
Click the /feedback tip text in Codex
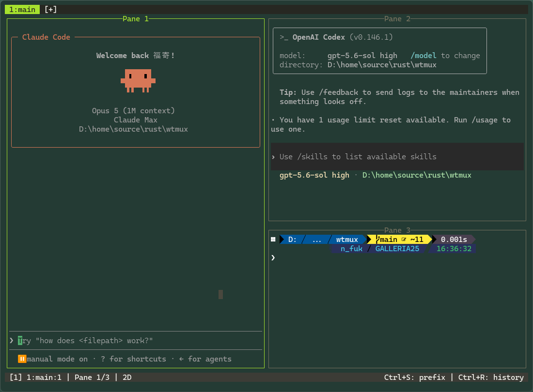click(x=338, y=92)
